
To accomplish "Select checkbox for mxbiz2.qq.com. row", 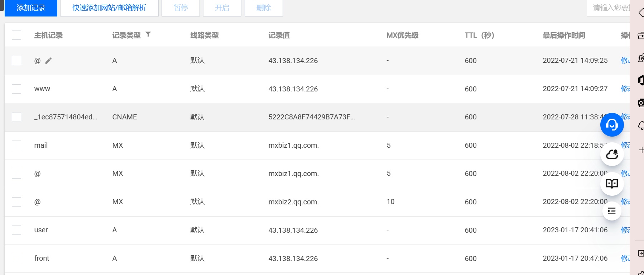I will pos(16,202).
